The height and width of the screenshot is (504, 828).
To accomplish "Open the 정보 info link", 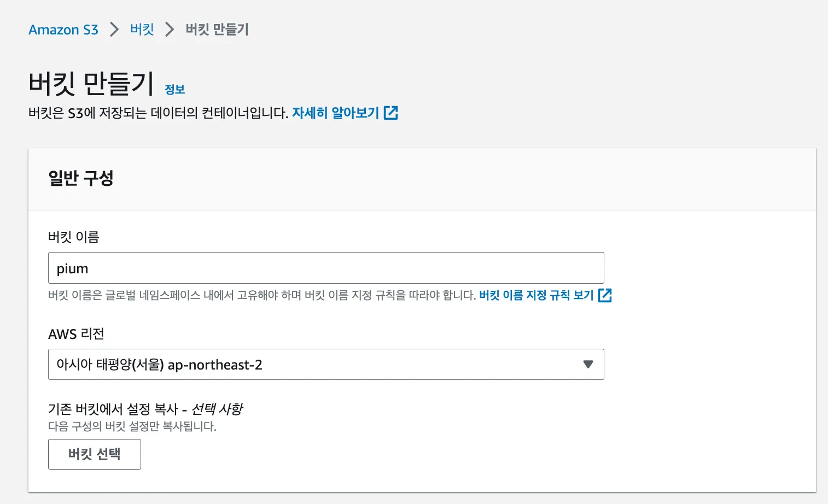I will tap(174, 89).
